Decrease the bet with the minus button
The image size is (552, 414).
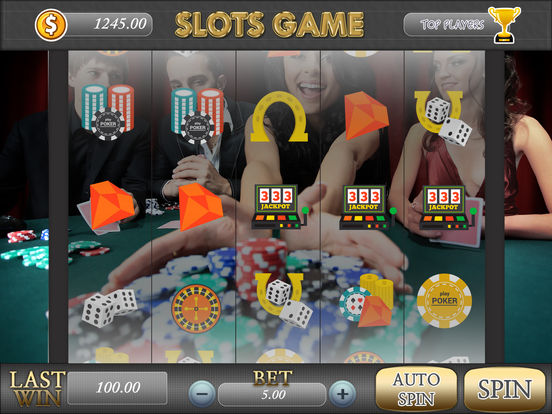202,394
